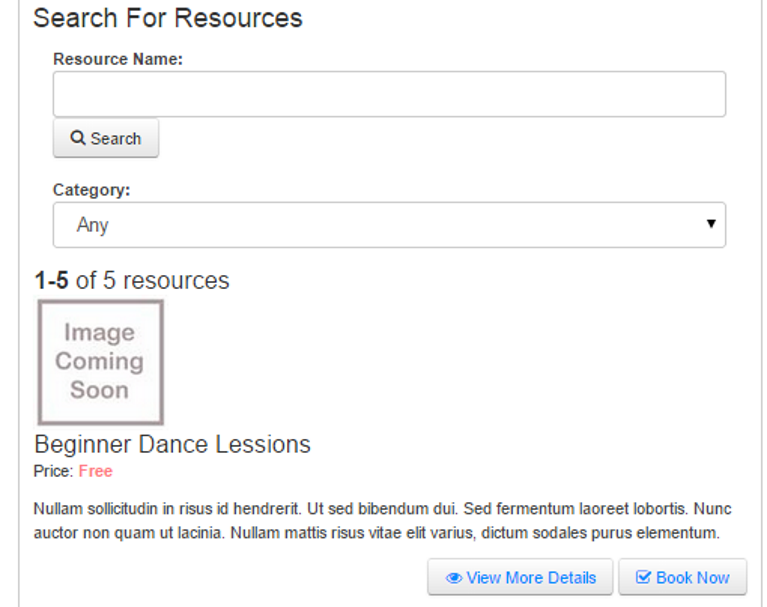The image size is (767, 607).
Task: Click the View More Details button
Action: coord(520,577)
